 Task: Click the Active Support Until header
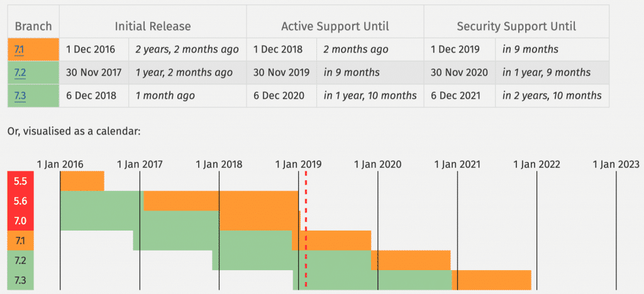pos(335,26)
